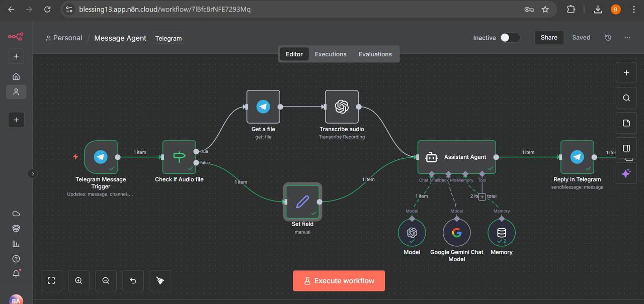Screen dimensions: 644x304
Task: Add a sticky note via note icon
Action: pos(626,123)
